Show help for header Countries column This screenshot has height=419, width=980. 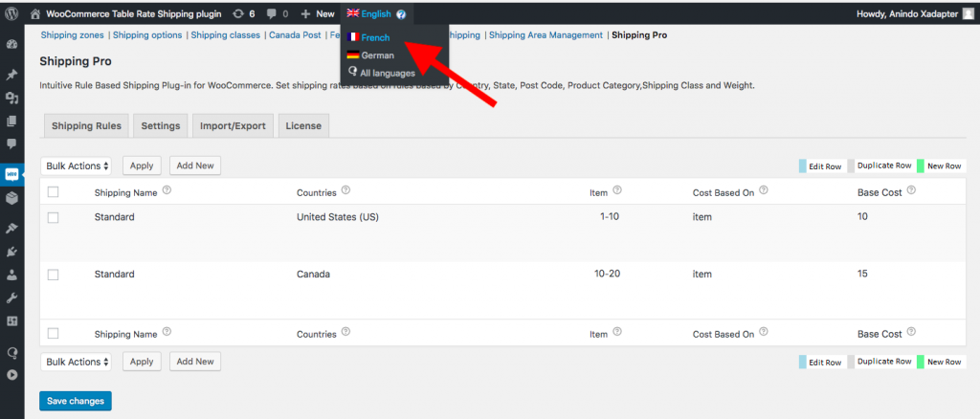click(x=346, y=190)
